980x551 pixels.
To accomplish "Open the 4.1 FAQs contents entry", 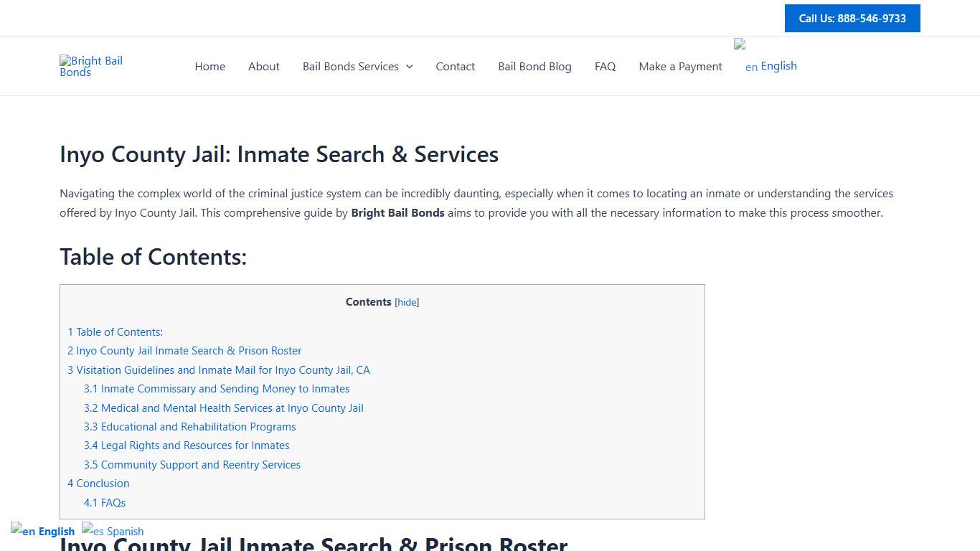I will click(x=105, y=502).
